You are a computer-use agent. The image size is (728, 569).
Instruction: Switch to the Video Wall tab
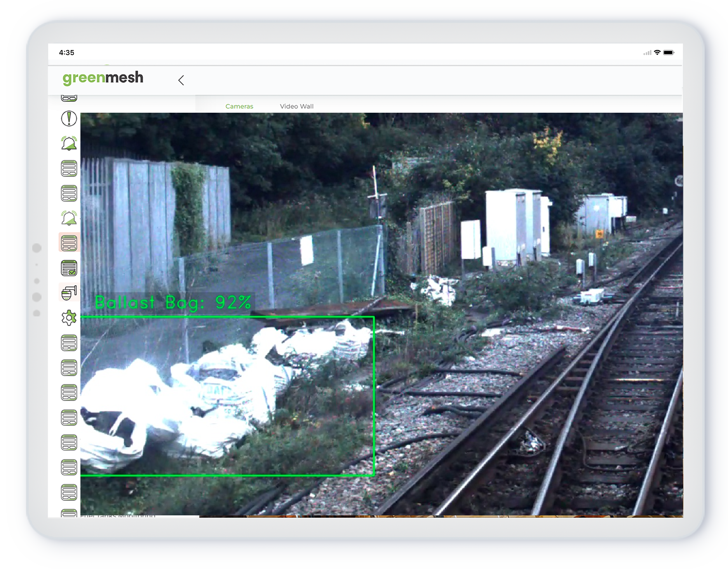296,106
